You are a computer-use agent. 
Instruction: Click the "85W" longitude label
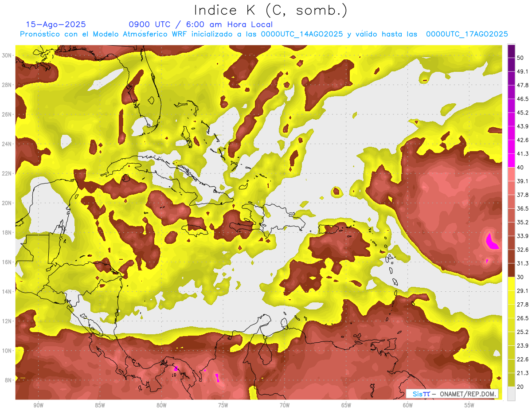100,405
